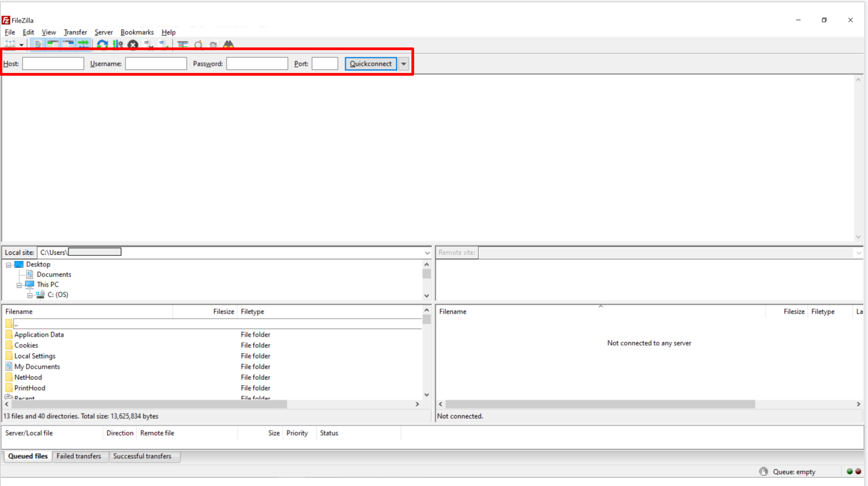The height and width of the screenshot is (486, 868).
Task: Click the green activity indicator light
Action: point(850,471)
